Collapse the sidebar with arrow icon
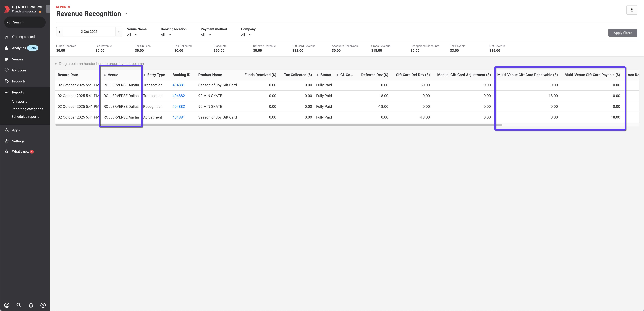Screen dimensions: 644x311 48,9
